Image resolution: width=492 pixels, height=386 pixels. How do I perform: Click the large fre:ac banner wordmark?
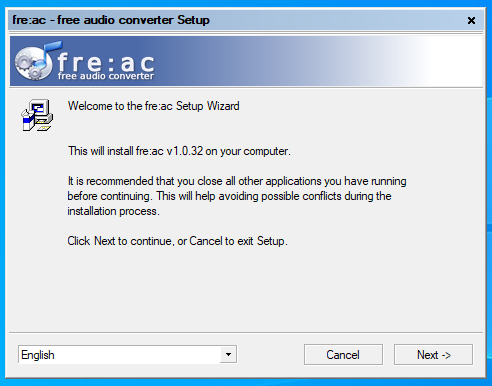[x=106, y=62]
